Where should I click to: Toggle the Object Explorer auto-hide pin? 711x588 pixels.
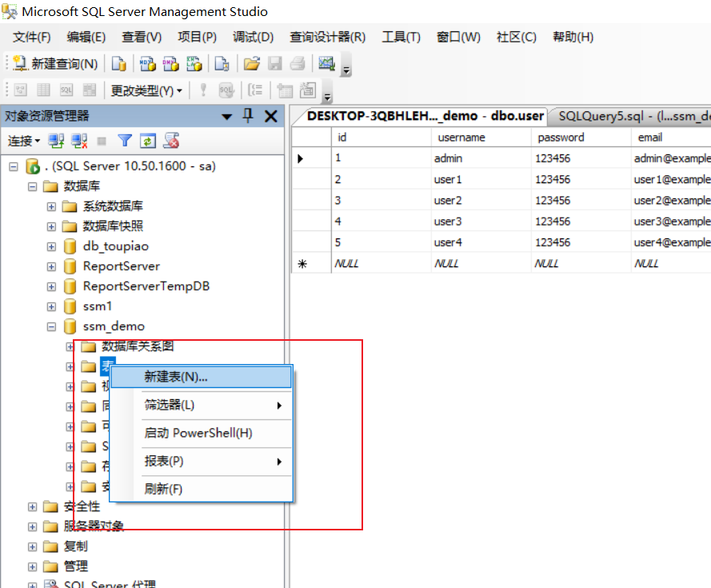(248, 116)
